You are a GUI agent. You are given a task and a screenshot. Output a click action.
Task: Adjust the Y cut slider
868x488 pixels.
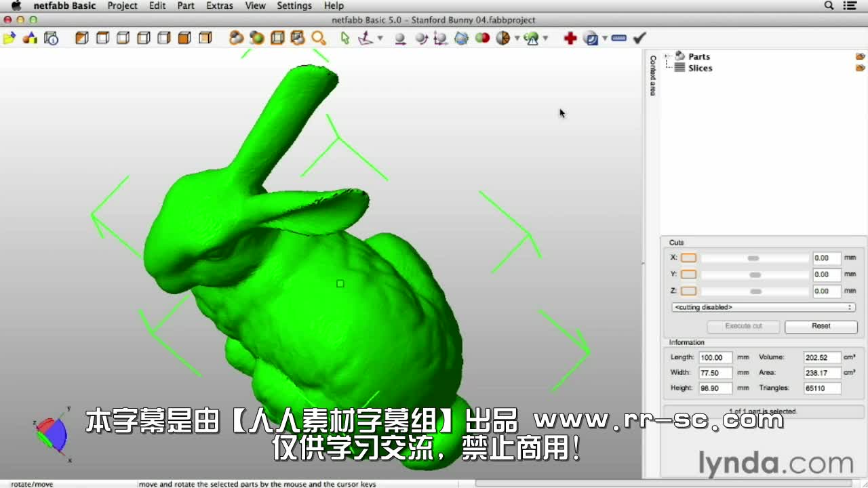(755, 274)
